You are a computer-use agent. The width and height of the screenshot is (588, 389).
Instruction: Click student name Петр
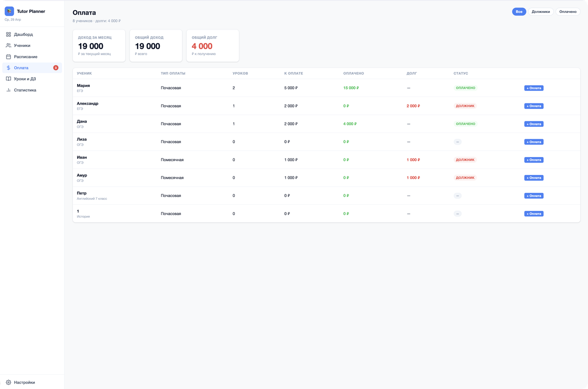pyautogui.click(x=82, y=193)
